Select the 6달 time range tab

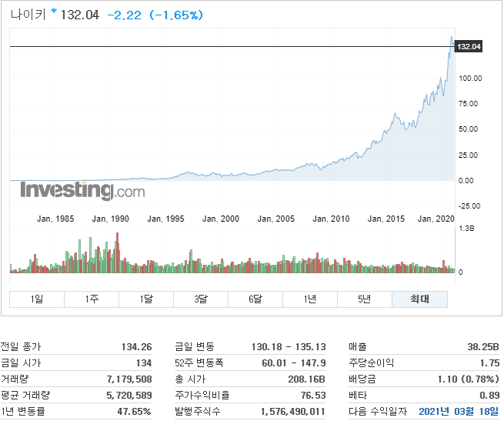tap(255, 299)
